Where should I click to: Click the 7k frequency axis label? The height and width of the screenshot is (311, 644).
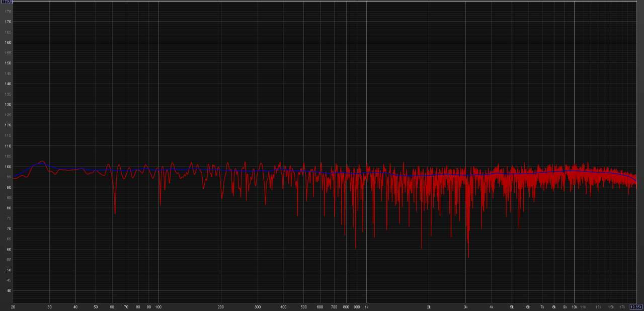[x=542, y=306]
